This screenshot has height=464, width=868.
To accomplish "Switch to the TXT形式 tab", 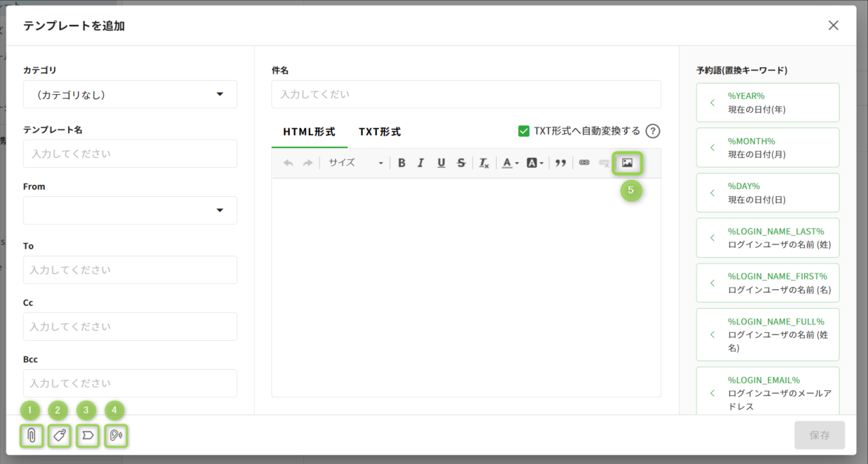I will (x=379, y=132).
